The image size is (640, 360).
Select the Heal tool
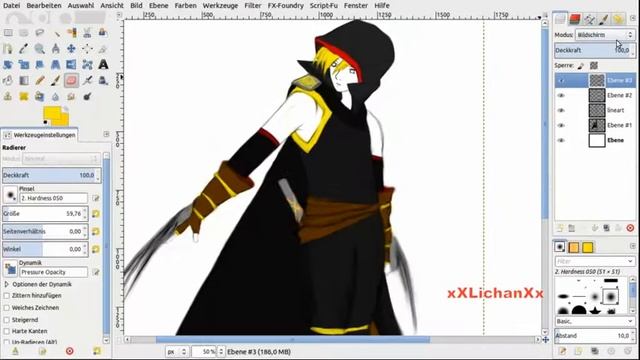(x=24, y=96)
